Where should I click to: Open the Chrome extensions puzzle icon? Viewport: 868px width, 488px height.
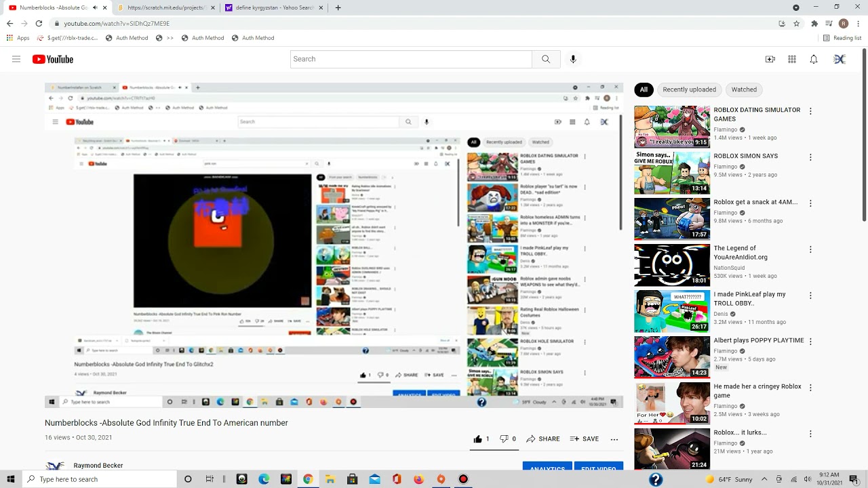pyautogui.click(x=814, y=23)
